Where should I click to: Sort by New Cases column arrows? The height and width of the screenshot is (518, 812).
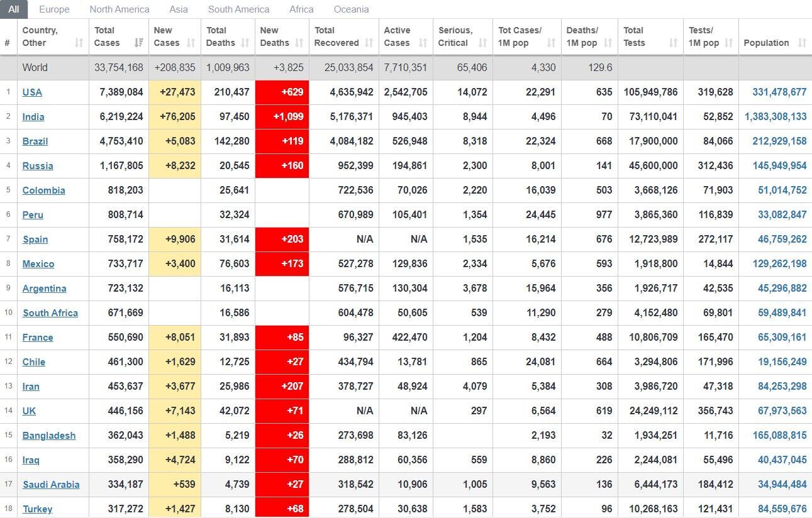(x=191, y=43)
